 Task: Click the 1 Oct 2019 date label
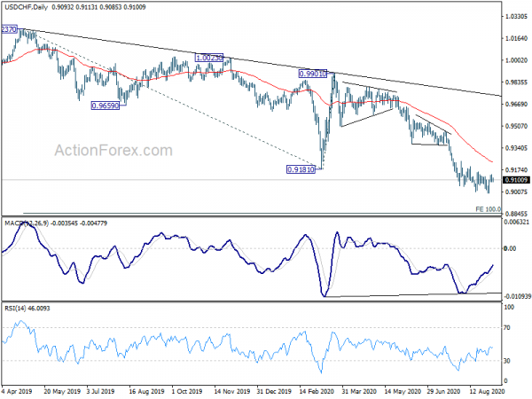tap(187, 392)
